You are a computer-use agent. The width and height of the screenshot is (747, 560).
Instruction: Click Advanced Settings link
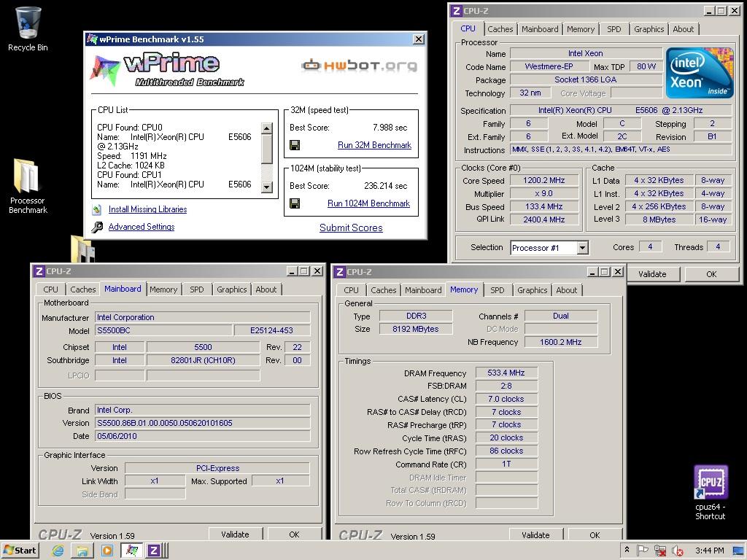pos(142,227)
